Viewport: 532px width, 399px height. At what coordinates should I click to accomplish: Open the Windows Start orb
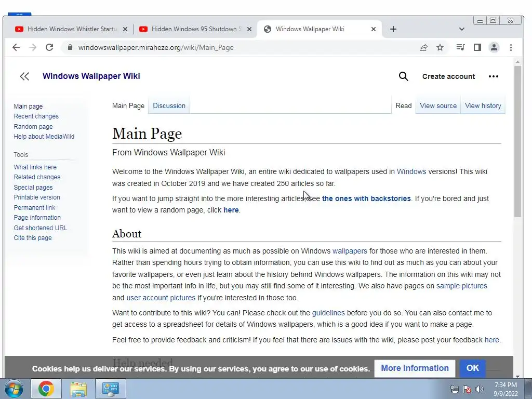coord(14,389)
